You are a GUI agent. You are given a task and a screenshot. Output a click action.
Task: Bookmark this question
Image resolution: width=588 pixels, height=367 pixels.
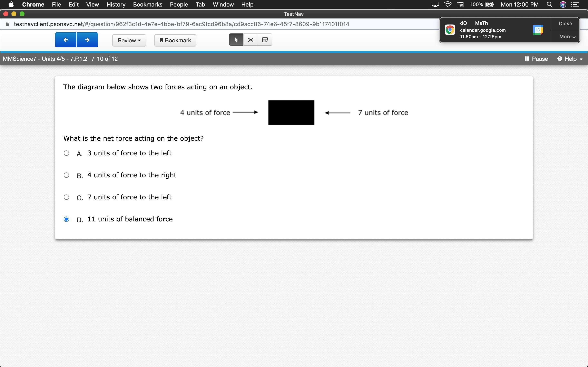[175, 40]
